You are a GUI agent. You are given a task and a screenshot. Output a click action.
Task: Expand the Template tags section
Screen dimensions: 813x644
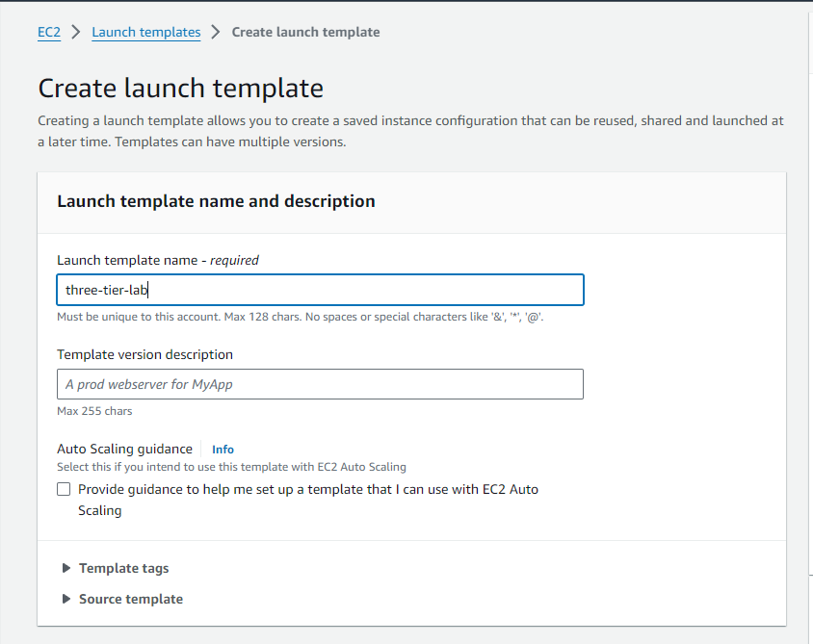click(123, 568)
